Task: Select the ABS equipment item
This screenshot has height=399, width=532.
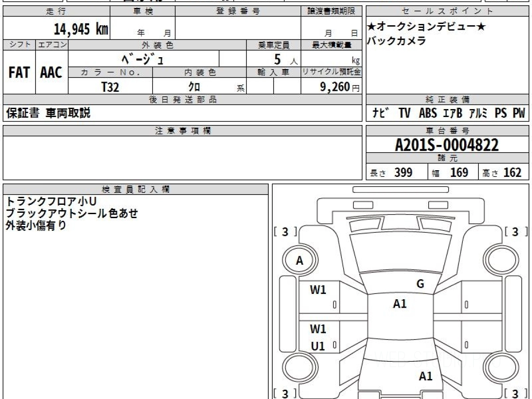Action: 428,113
